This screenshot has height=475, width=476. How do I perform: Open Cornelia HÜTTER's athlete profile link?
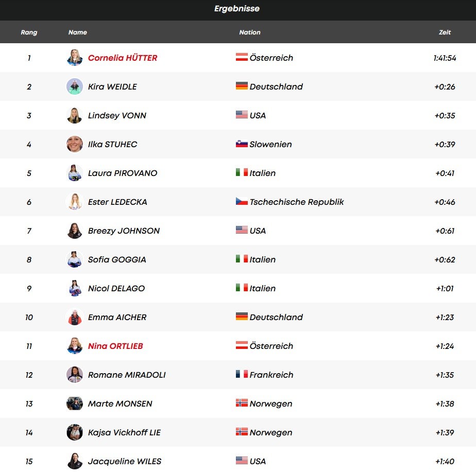point(123,58)
